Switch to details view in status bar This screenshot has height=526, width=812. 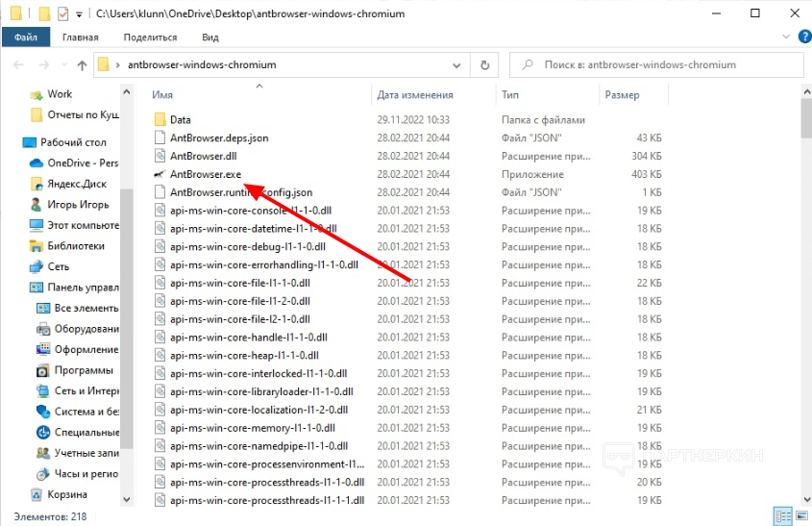point(783,516)
